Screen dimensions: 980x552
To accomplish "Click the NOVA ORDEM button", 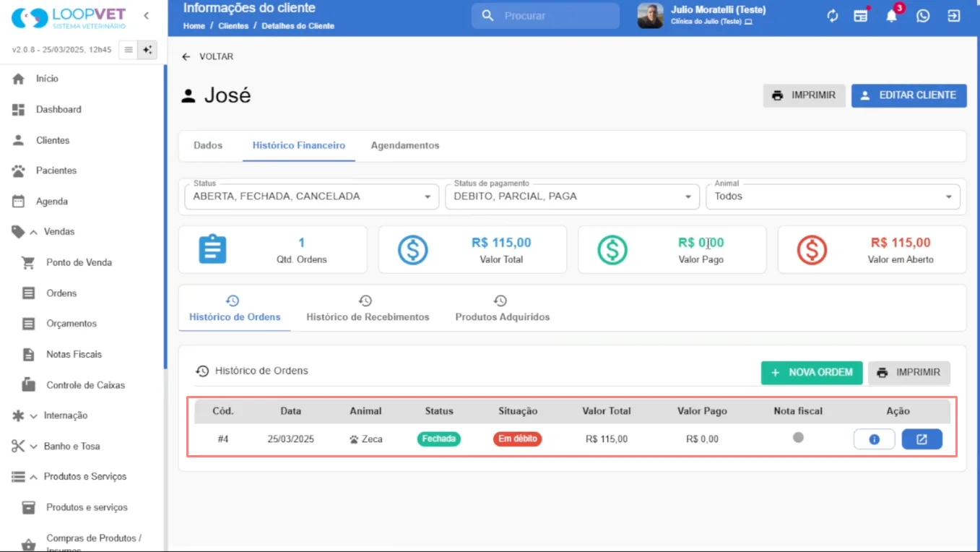I will [x=812, y=373].
